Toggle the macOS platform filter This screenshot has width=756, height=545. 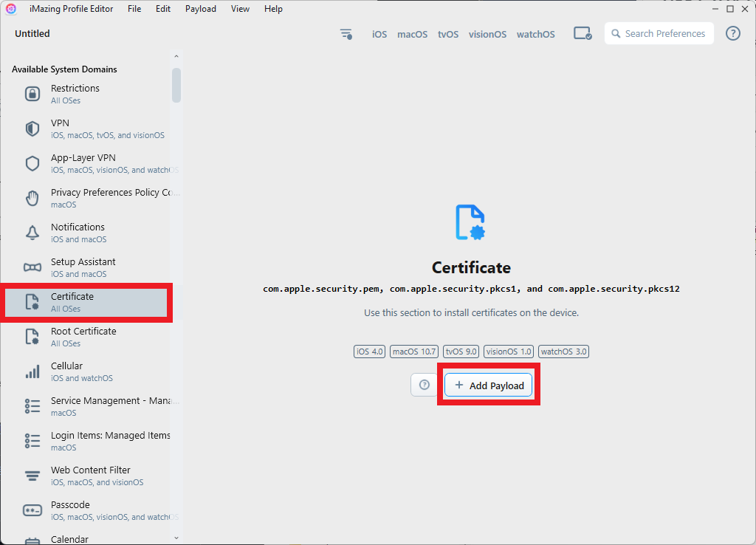point(412,34)
